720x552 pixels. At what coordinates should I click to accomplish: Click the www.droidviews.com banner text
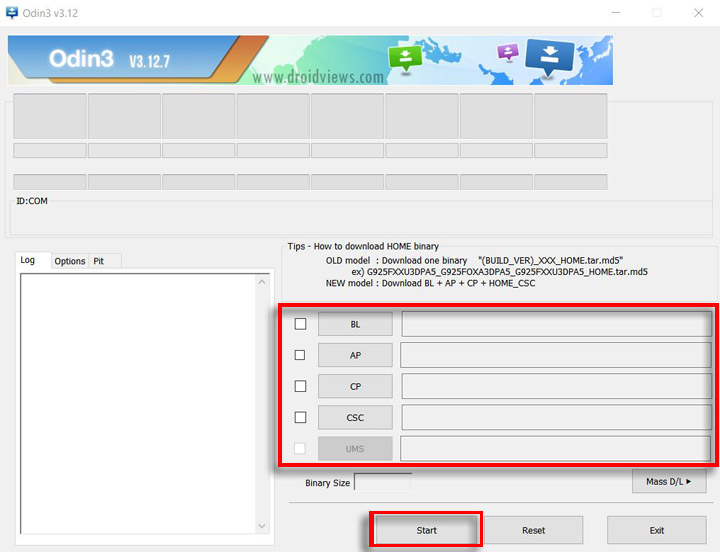click(318, 77)
